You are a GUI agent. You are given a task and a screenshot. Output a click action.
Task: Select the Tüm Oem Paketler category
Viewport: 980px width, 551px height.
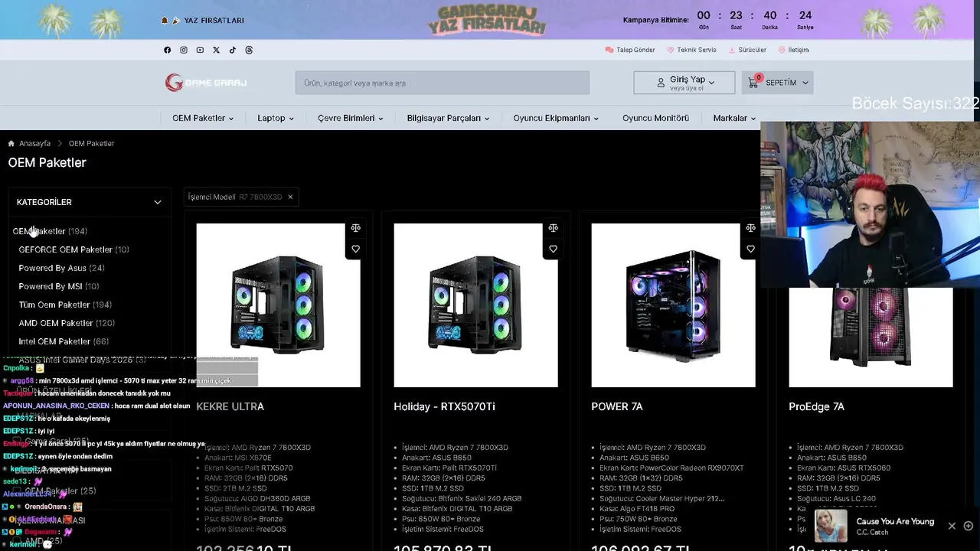coord(65,305)
